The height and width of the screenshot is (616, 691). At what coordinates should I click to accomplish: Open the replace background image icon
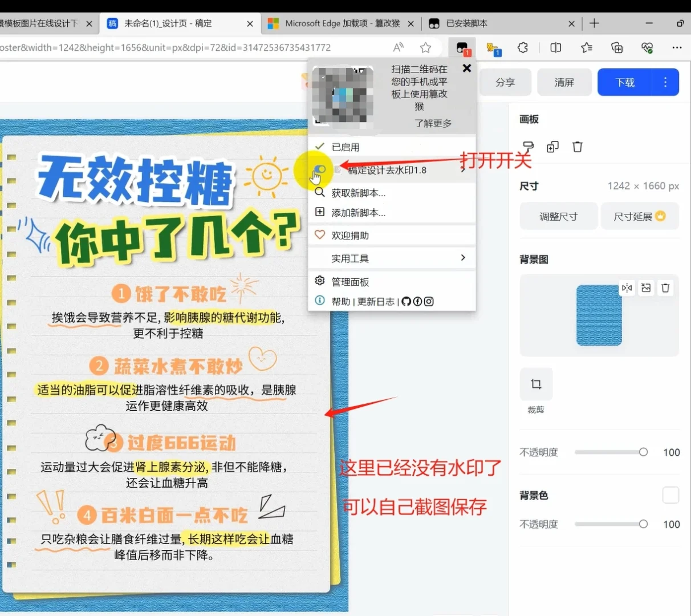point(646,288)
